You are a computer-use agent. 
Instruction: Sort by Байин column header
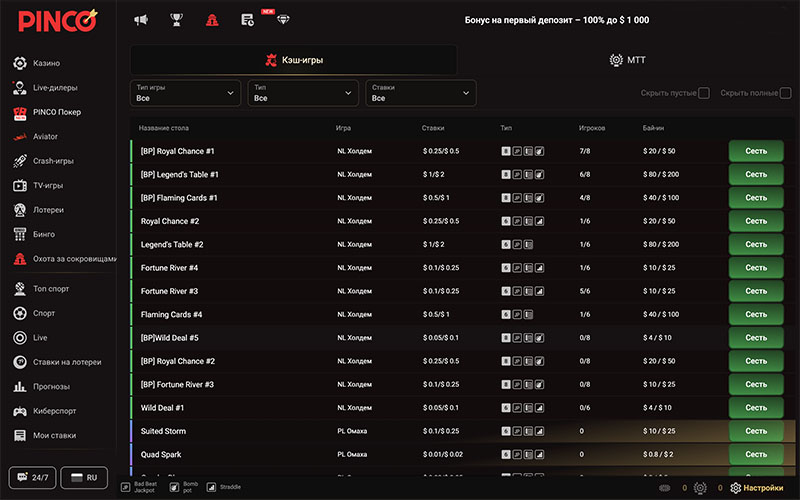(x=654, y=128)
